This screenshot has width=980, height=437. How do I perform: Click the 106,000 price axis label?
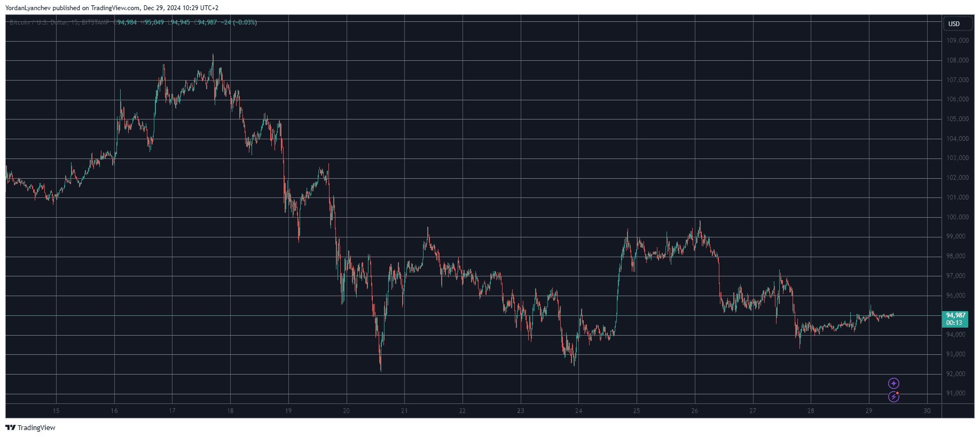coord(958,99)
